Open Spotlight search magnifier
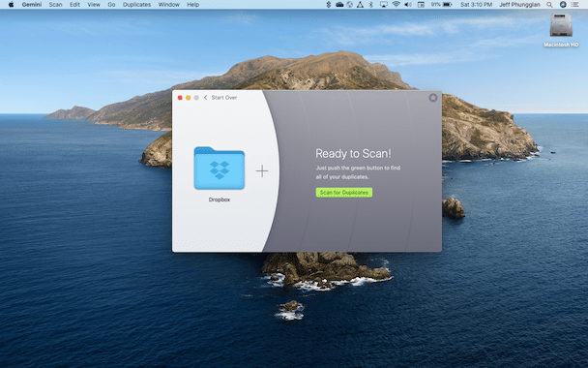588x368 pixels. click(549, 5)
